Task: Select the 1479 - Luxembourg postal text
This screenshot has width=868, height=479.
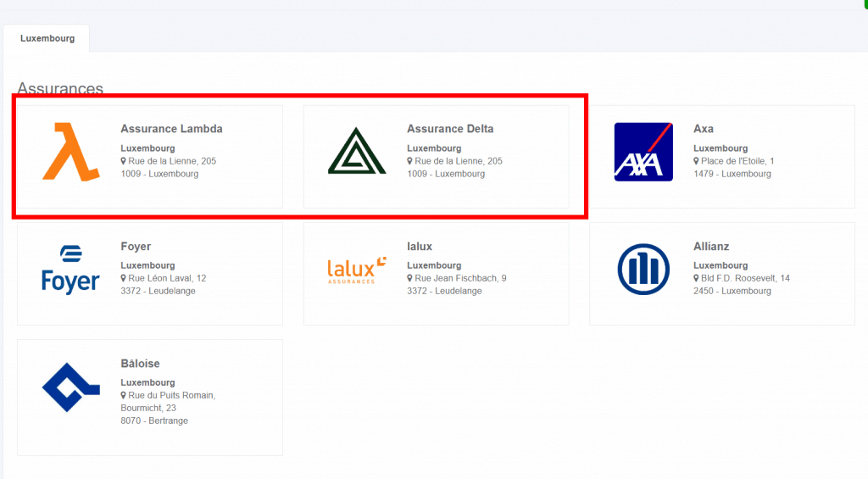Action: [x=732, y=174]
